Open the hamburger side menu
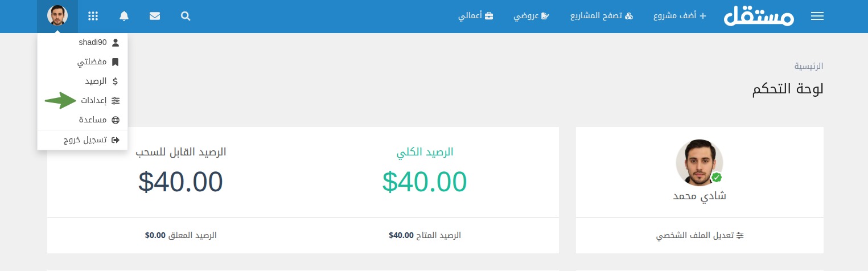The image size is (868, 271). pos(817,17)
